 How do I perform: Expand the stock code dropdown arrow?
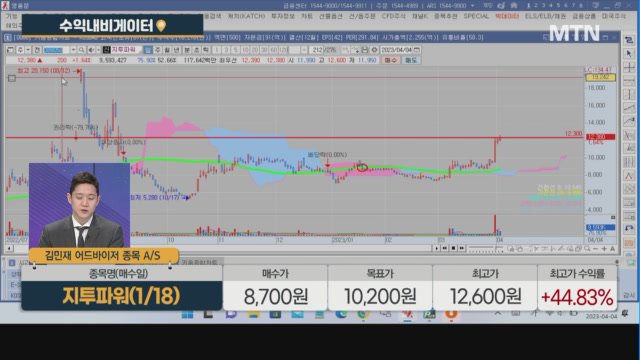[73, 50]
